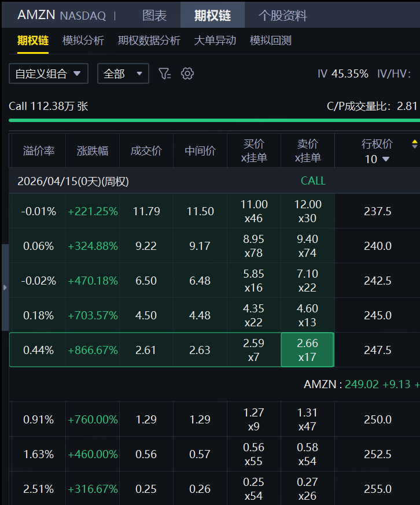Sort by 成交价 column header
The image size is (420, 505).
146,151
